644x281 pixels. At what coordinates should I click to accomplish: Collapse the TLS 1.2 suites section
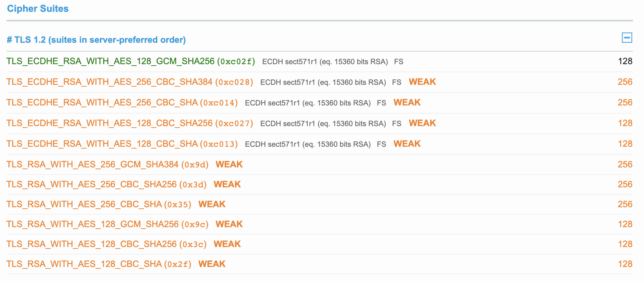[x=627, y=38]
